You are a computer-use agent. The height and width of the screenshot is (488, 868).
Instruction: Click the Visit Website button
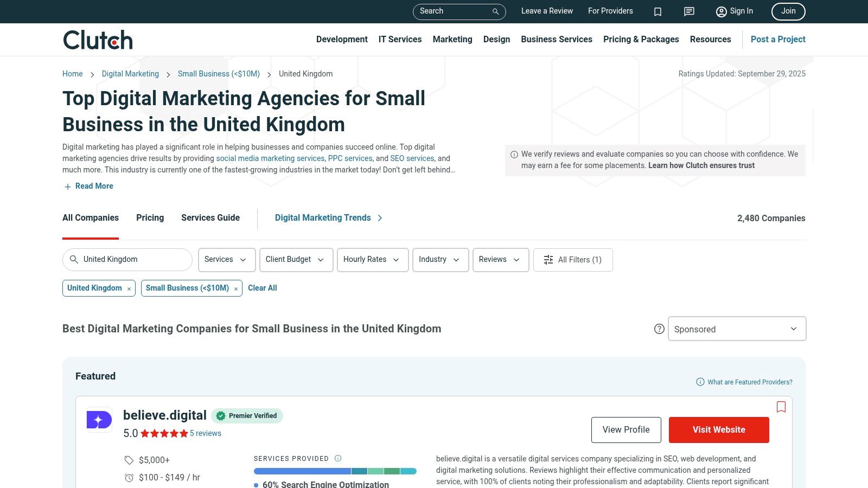pyautogui.click(x=718, y=430)
